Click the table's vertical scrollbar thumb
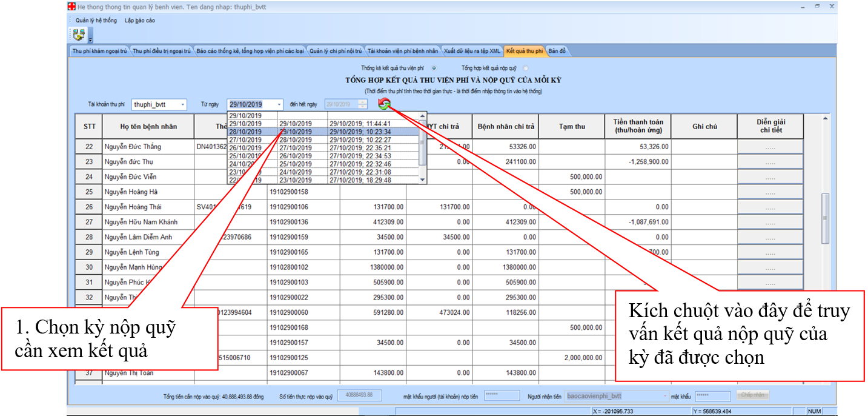This screenshot has width=868, height=416. click(825, 218)
